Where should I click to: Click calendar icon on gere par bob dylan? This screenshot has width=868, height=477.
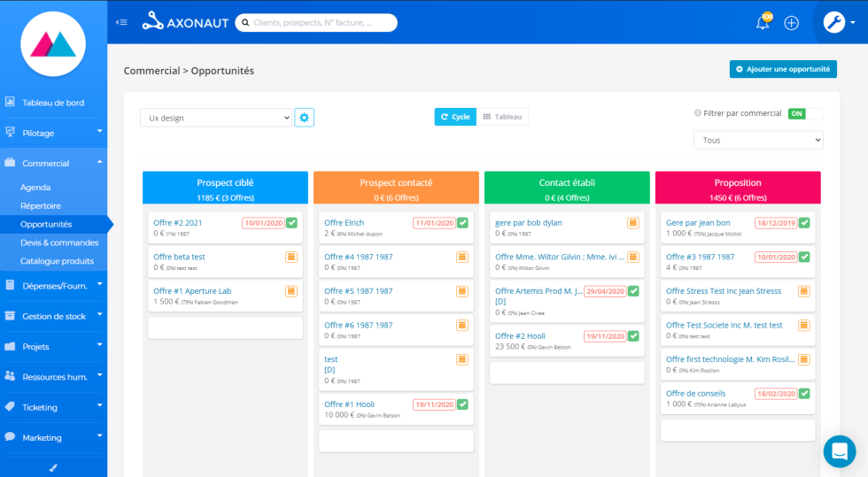click(632, 223)
